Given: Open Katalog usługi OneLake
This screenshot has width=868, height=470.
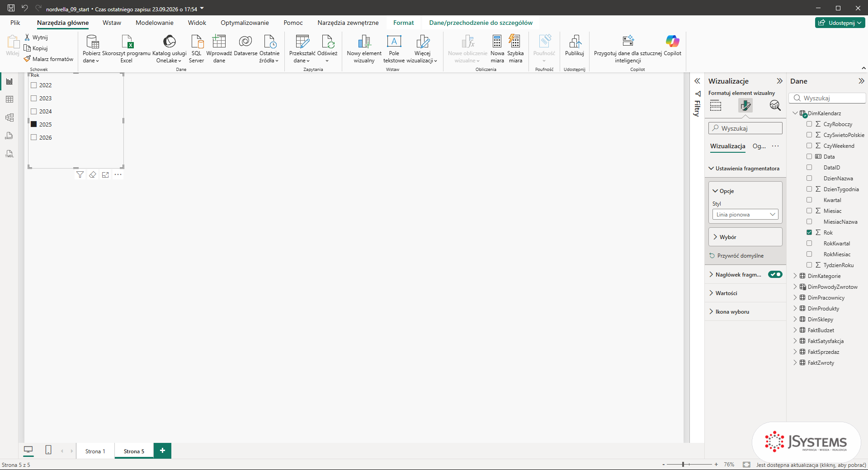Looking at the screenshot, I should (169, 49).
